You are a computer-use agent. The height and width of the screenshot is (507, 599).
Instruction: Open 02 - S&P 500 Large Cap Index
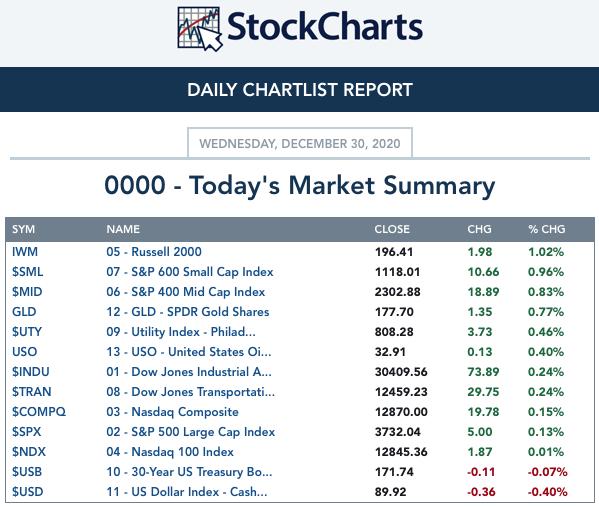[191, 432]
